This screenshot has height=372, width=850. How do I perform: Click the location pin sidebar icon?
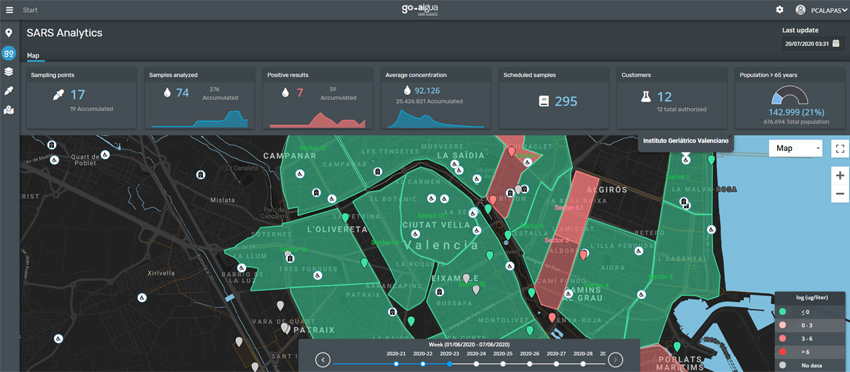point(9,33)
